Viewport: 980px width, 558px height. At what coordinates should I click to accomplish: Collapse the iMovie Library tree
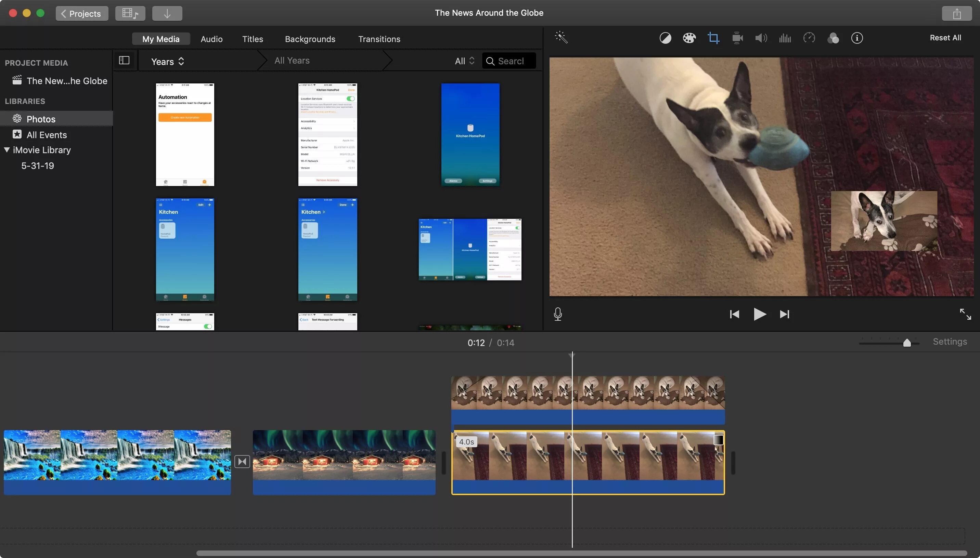7,150
